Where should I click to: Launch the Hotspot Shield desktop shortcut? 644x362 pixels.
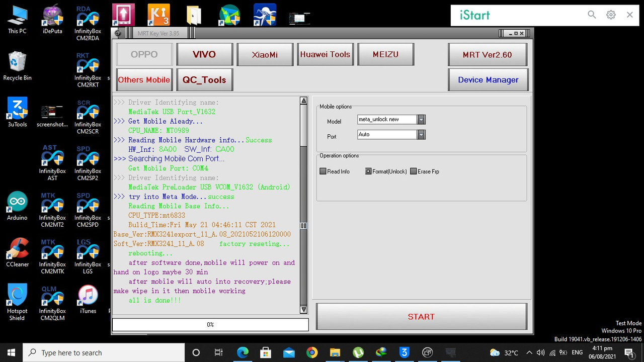click(17, 303)
